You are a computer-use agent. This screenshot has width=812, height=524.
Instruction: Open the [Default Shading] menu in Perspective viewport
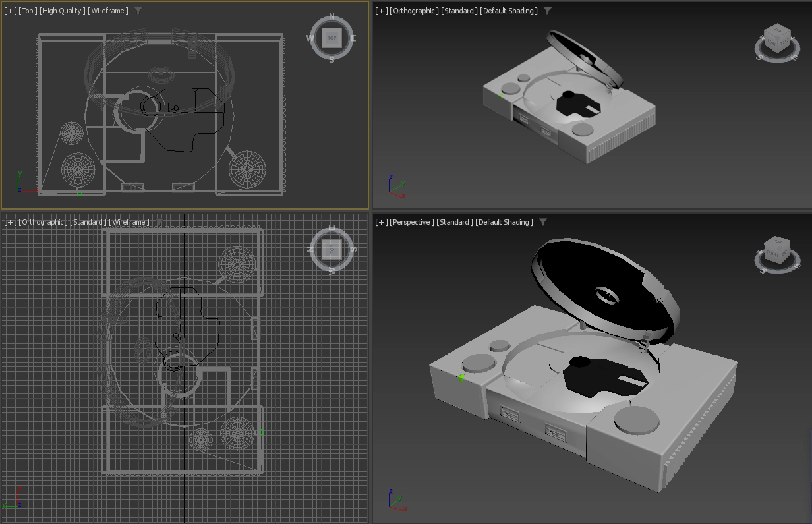click(x=504, y=222)
